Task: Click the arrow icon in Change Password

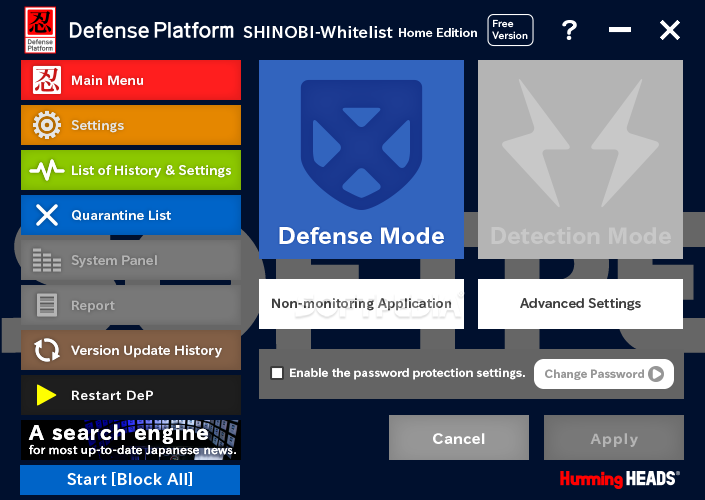Action: point(656,374)
